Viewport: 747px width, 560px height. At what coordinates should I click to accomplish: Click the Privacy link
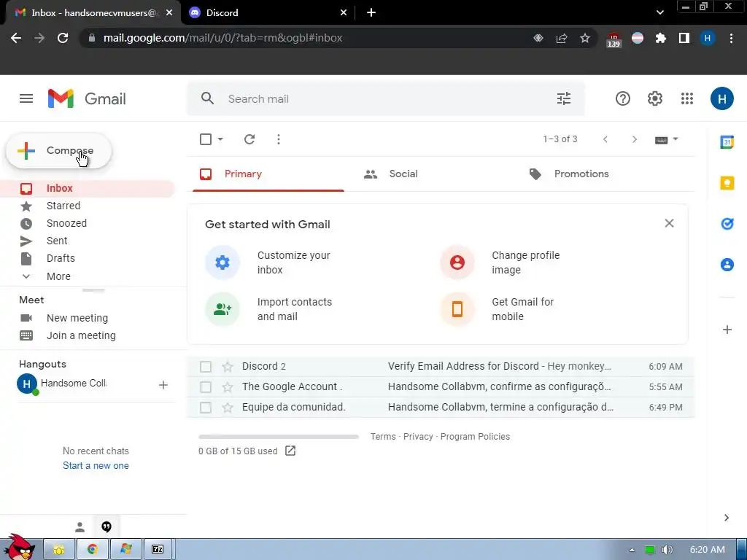[418, 436]
